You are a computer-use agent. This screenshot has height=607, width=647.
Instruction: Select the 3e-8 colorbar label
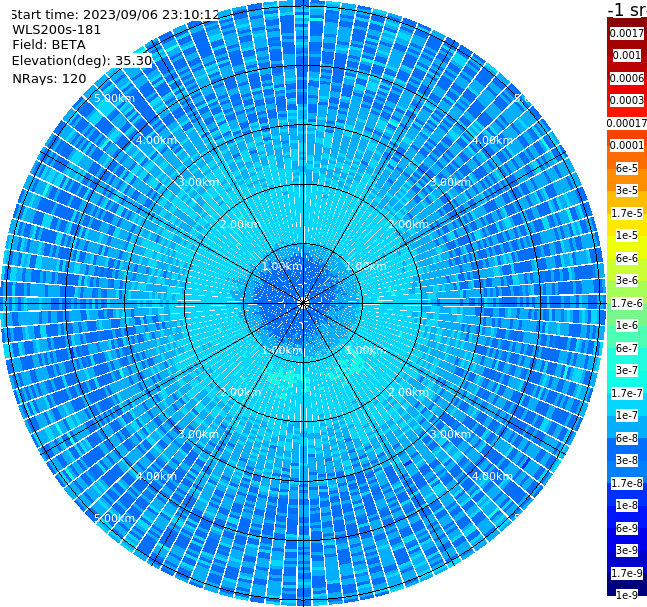pyautogui.click(x=627, y=460)
